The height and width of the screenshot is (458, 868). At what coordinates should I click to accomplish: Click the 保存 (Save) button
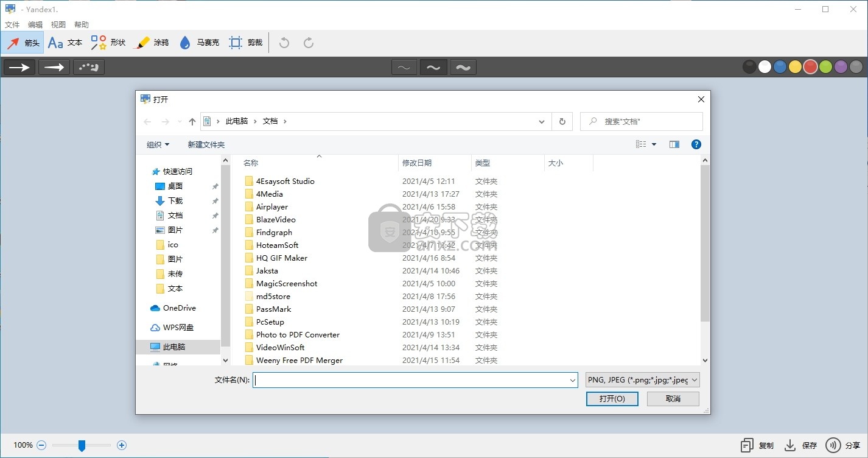click(800, 446)
